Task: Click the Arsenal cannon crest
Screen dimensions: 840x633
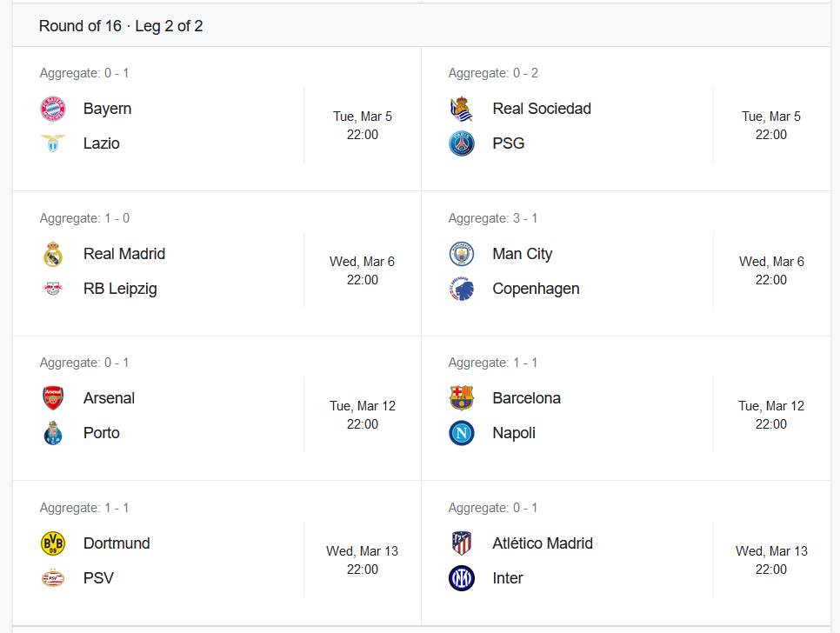Action: click(x=53, y=398)
